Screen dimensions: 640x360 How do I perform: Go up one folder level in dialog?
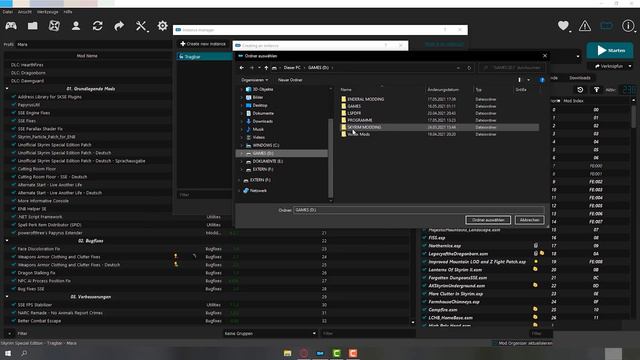coord(266,68)
